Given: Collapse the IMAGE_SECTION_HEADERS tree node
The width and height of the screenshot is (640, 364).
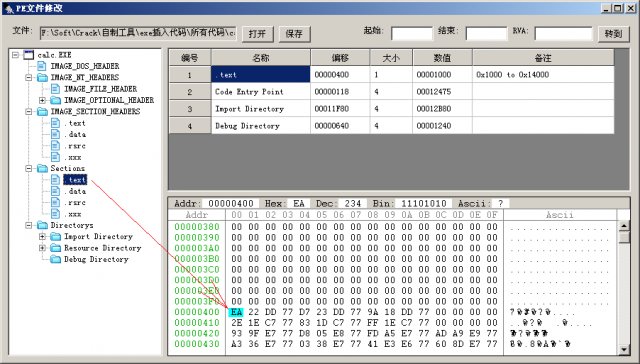Looking at the screenshot, I should (x=29, y=111).
